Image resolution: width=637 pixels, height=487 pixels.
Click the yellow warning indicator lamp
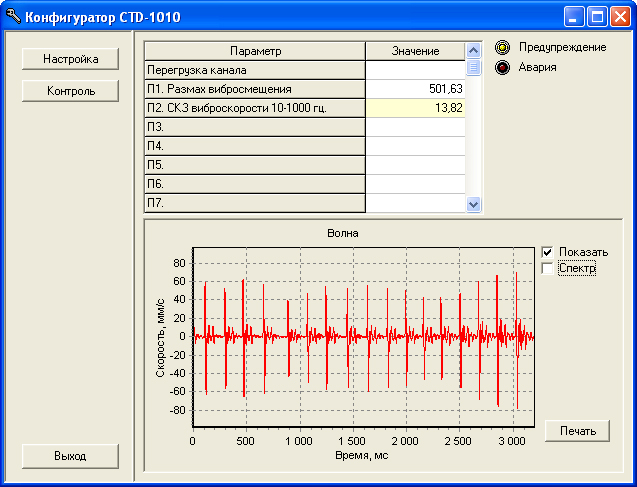click(502, 48)
